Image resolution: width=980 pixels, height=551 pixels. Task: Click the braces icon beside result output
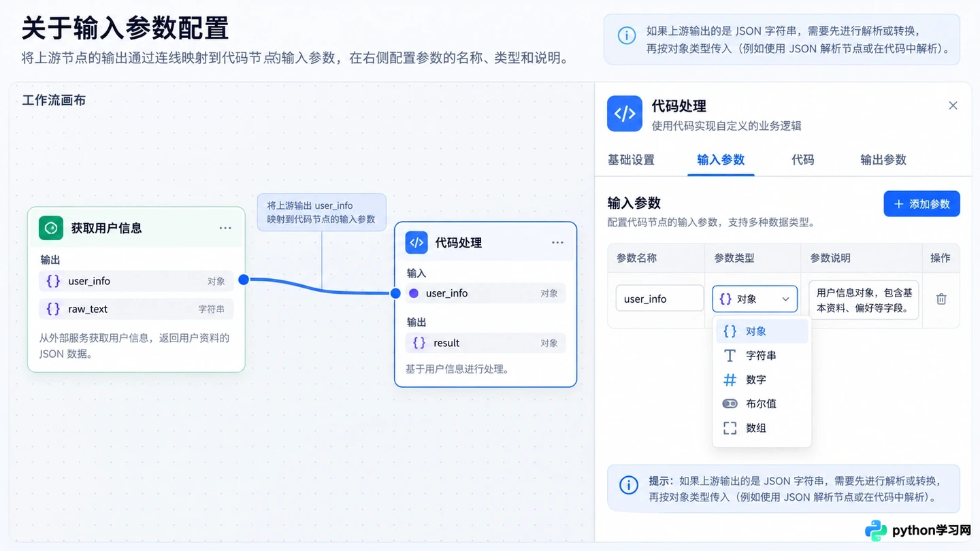pyautogui.click(x=419, y=343)
